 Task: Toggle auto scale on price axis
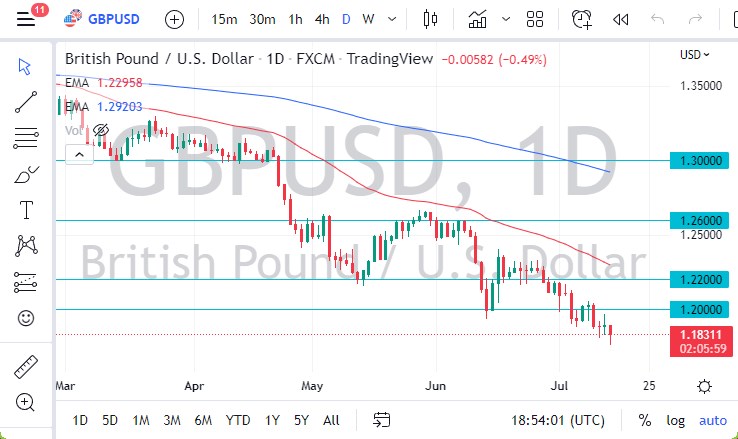(x=712, y=420)
